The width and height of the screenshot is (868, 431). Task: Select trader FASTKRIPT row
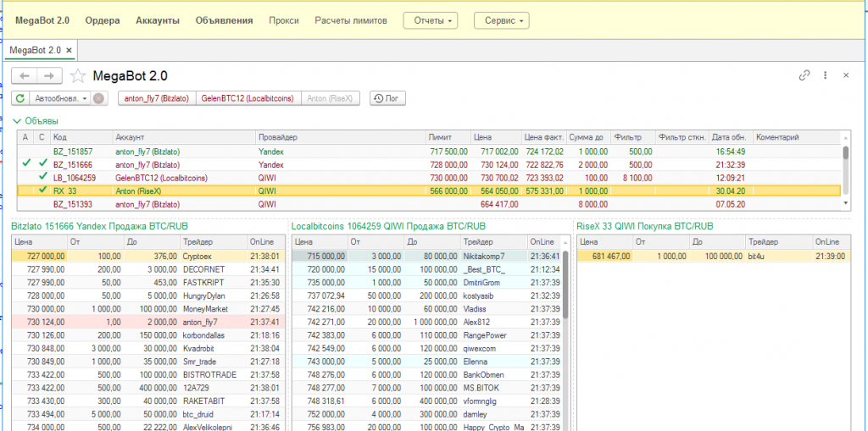pos(148,282)
